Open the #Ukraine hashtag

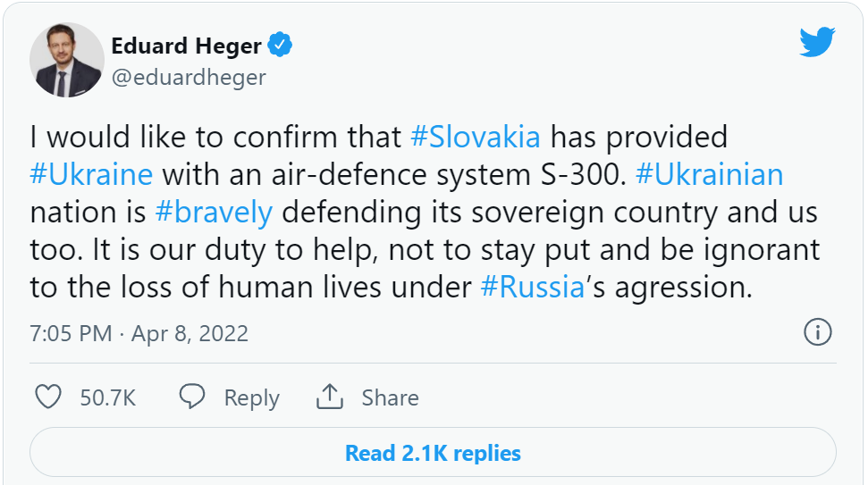91,173
